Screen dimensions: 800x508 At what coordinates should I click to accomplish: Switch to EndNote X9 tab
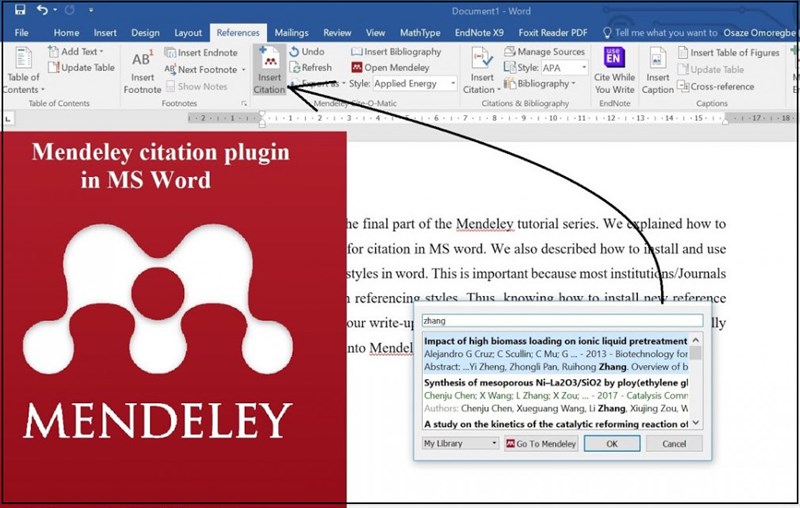(479, 33)
